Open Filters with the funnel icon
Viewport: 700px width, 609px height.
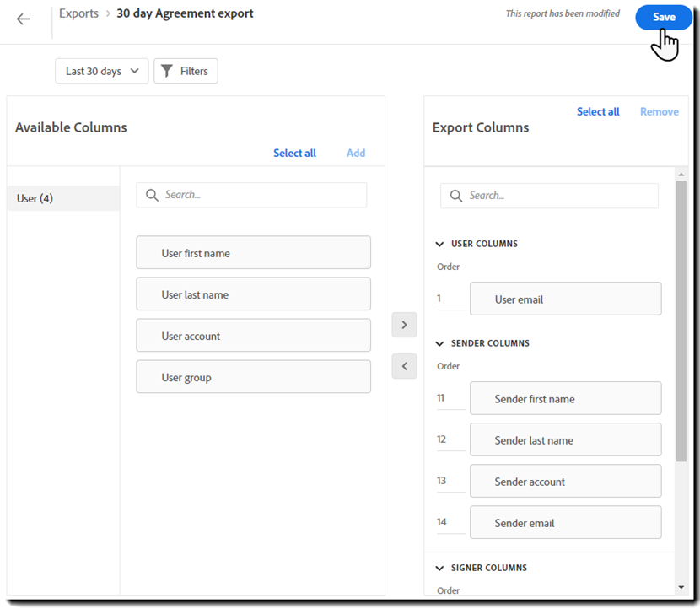click(186, 71)
